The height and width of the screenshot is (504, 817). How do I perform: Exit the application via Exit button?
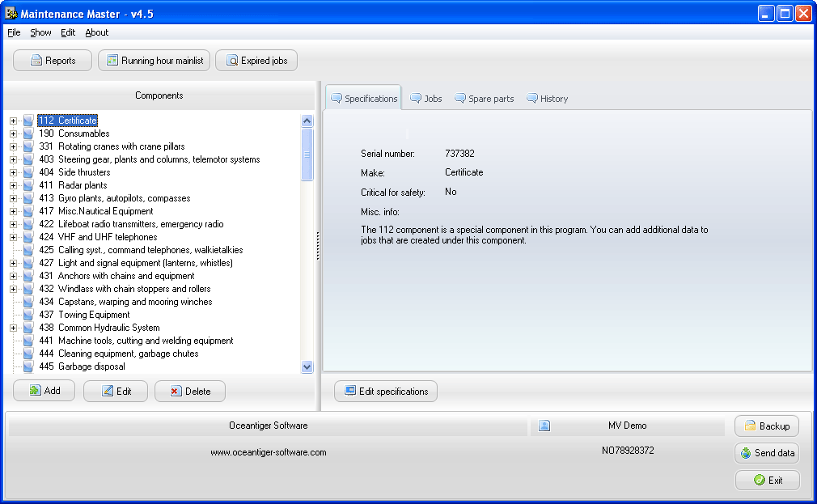(x=767, y=480)
